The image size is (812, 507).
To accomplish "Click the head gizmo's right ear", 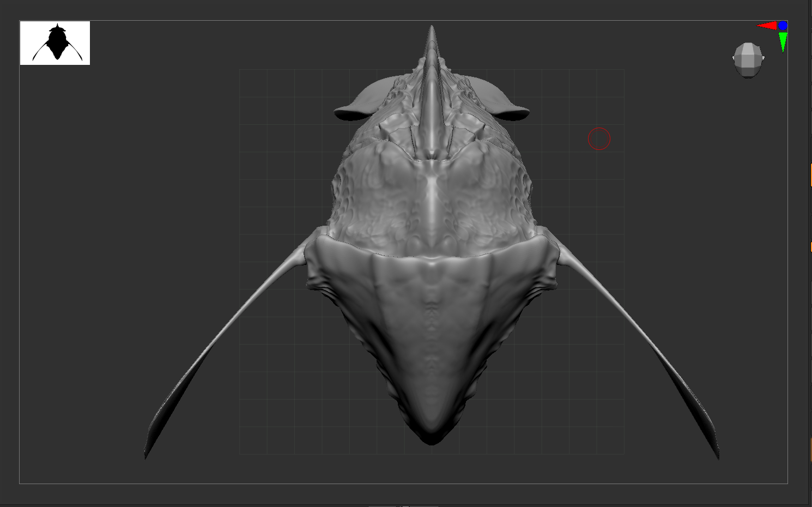I will click(763, 58).
